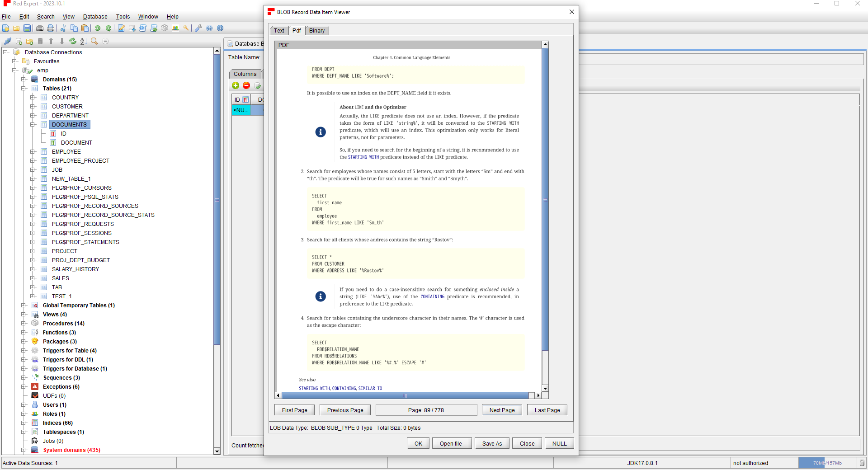Click the connect plug icon in connections toolbar

coord(8,41)
